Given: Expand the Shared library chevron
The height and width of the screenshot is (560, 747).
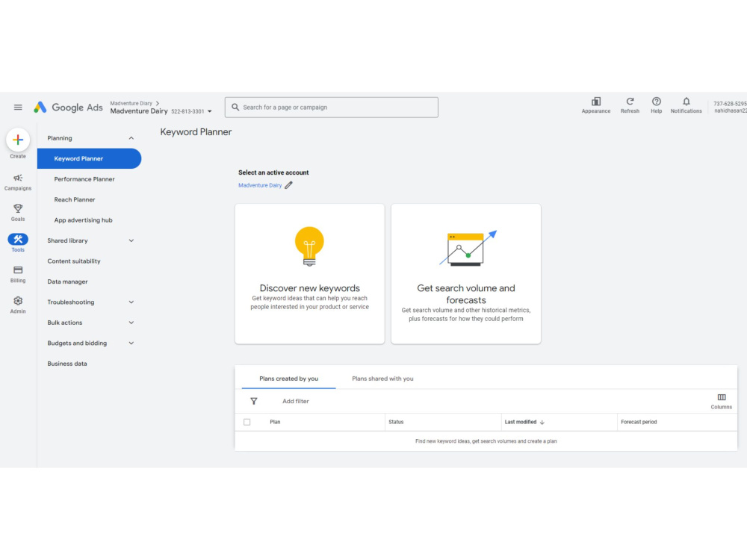Looking at the screenshot, I should coord(131,240).
